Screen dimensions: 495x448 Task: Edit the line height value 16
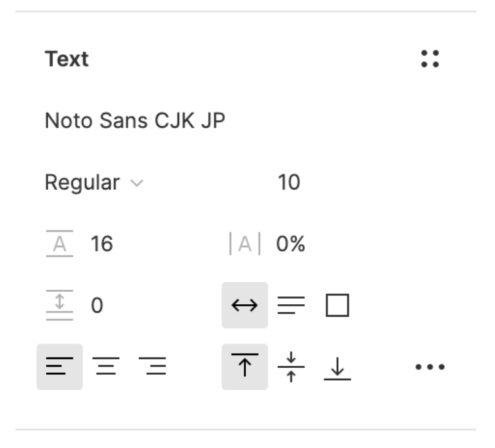(101, 244)
